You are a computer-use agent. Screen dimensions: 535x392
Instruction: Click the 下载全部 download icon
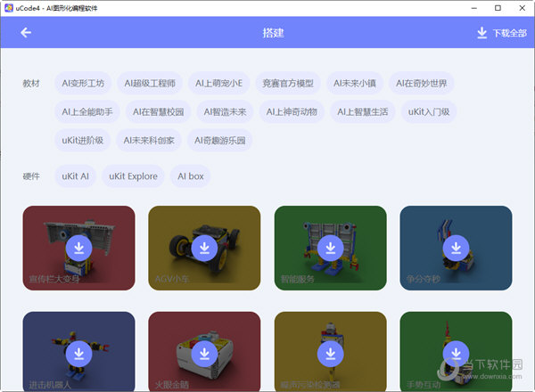pyautogui.click(x=481, y=33)
